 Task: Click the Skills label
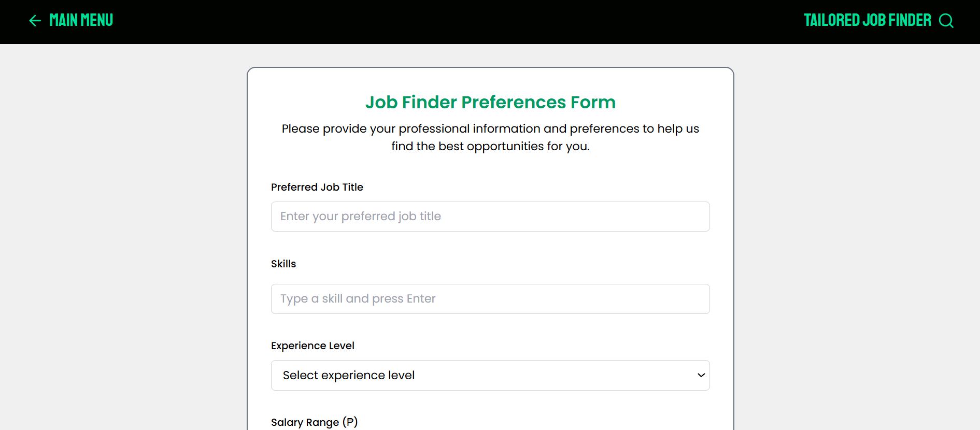pos(283,264)
